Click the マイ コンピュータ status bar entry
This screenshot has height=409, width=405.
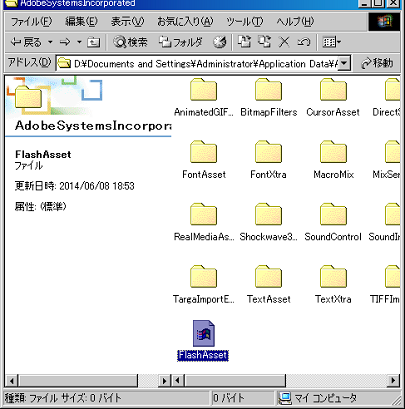318,398
